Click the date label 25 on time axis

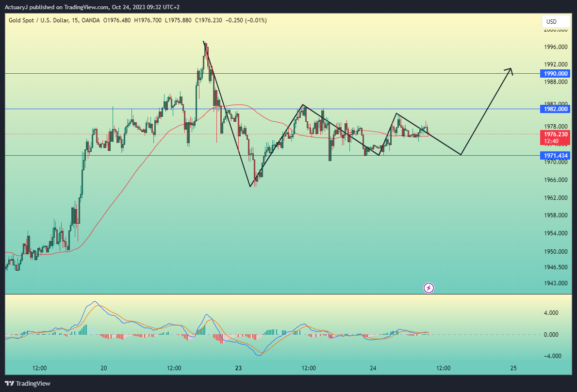514,368
